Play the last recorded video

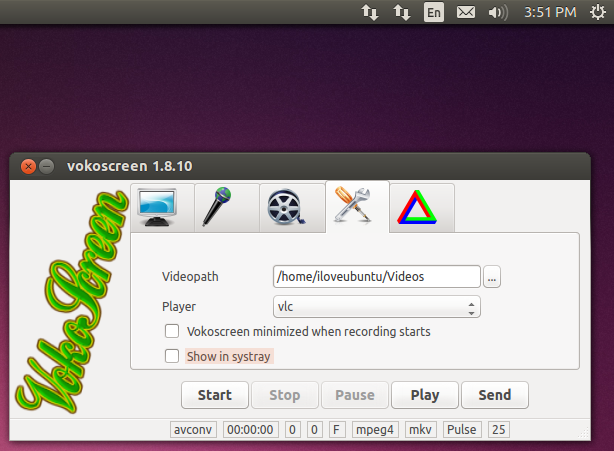point(425,395)
